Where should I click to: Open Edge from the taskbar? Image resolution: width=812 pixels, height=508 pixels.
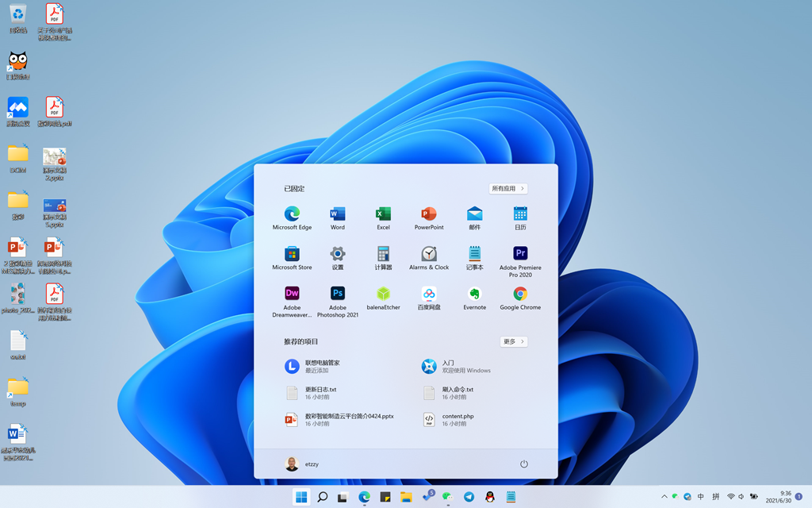coord(364,497)
